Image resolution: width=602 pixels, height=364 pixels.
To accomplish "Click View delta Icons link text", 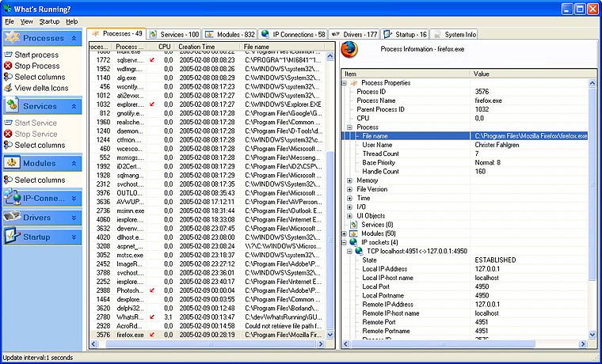I will pyautogui.click(x=41, y=88).
